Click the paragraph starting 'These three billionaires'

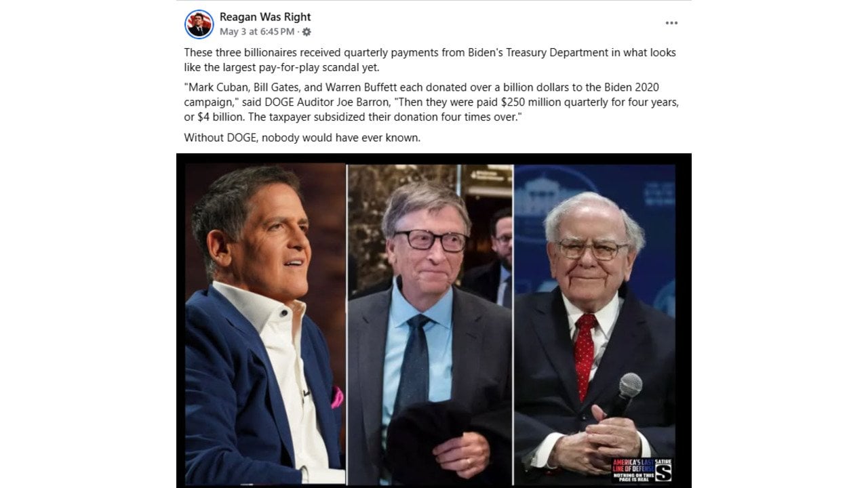coord(430,60)
